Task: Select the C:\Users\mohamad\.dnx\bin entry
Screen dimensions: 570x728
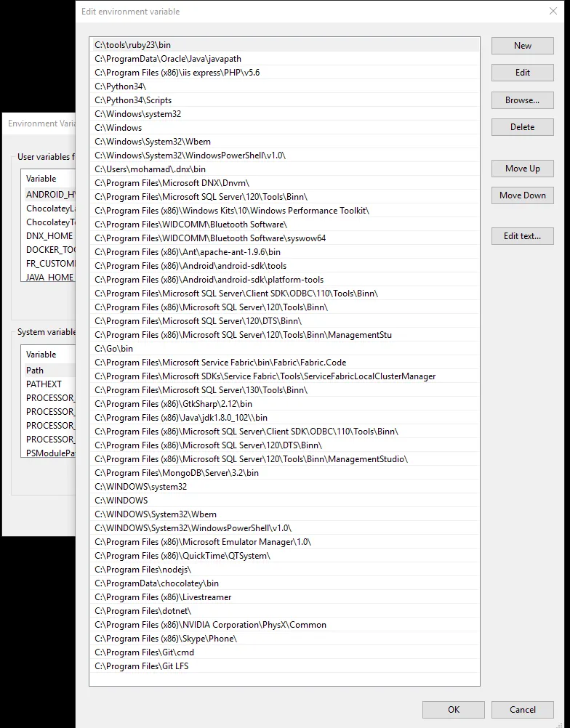Action: point(284,169)
